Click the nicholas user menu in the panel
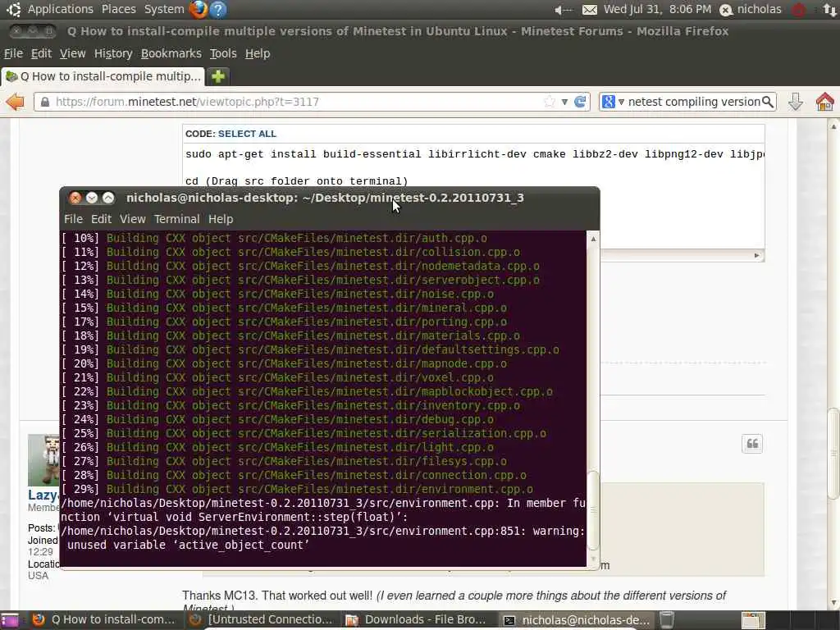 click(750, 9)
